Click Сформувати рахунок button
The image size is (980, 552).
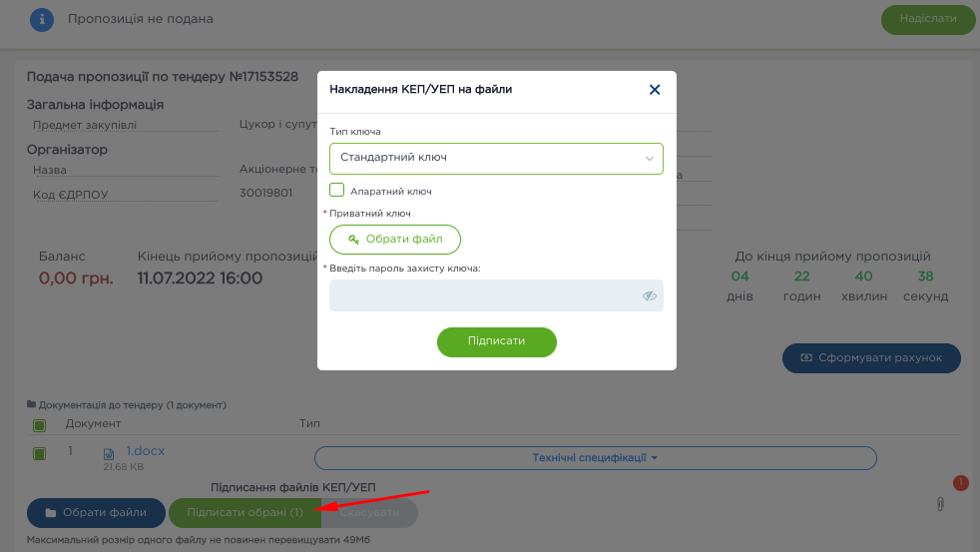point(871,358)
